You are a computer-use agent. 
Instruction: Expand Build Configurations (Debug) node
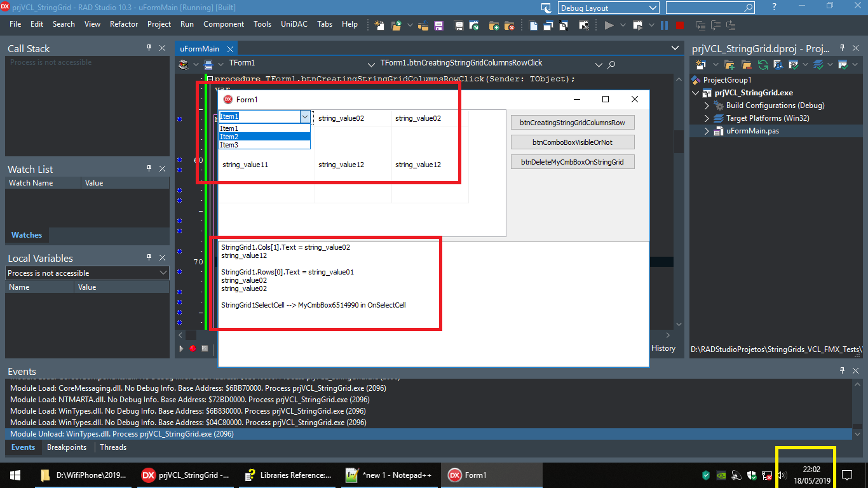pyautogui.click(x=707, y=105)
